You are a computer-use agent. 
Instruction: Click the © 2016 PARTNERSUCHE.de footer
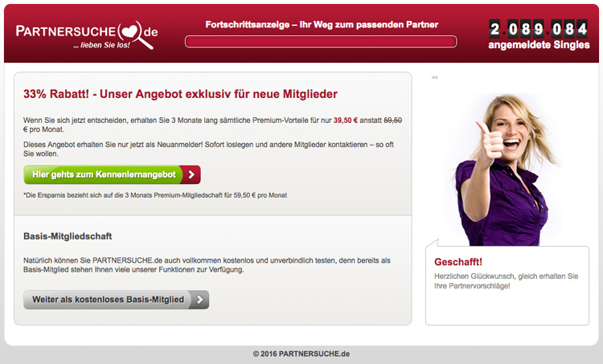301,354
